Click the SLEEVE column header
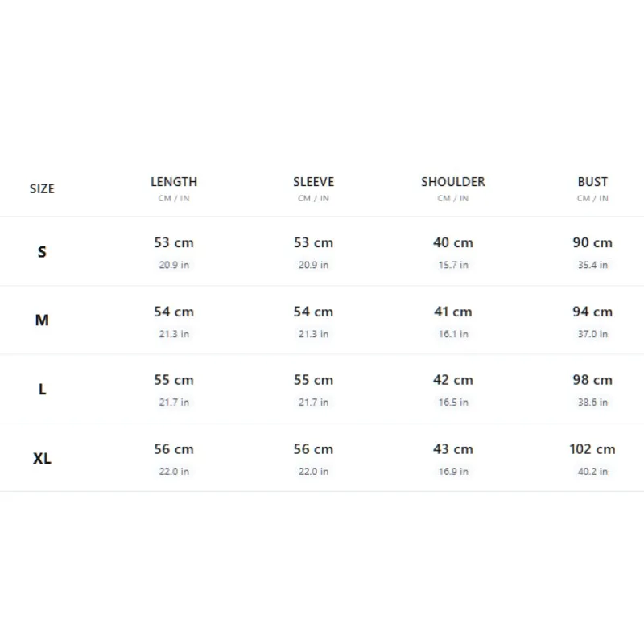644x644 pixels. pyautogui.click(x=313, y=182)
